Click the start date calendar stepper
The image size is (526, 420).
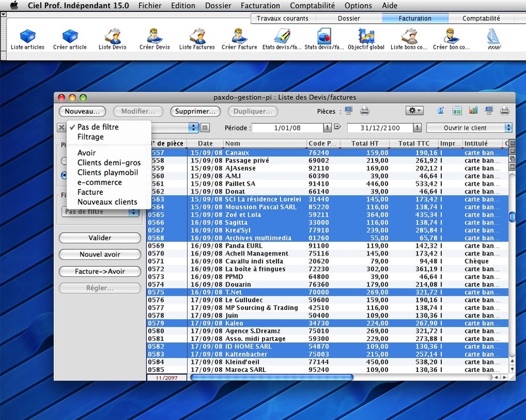(327, 128)
